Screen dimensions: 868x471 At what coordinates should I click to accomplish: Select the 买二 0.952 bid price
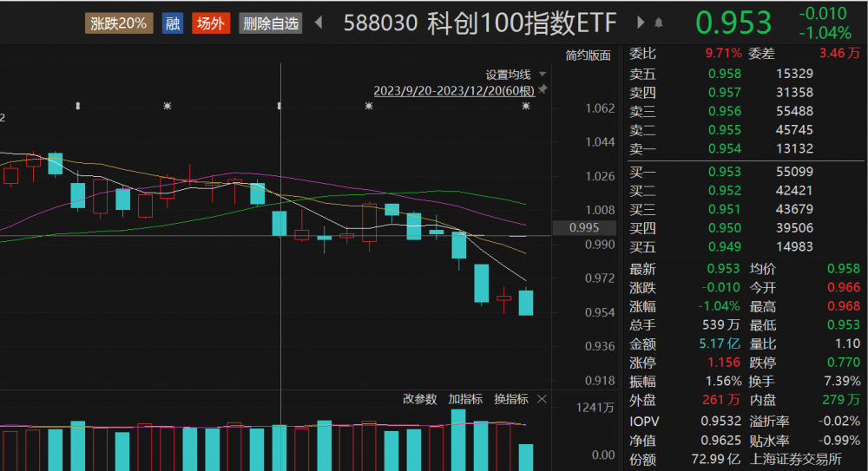click(x=725, y=191)
